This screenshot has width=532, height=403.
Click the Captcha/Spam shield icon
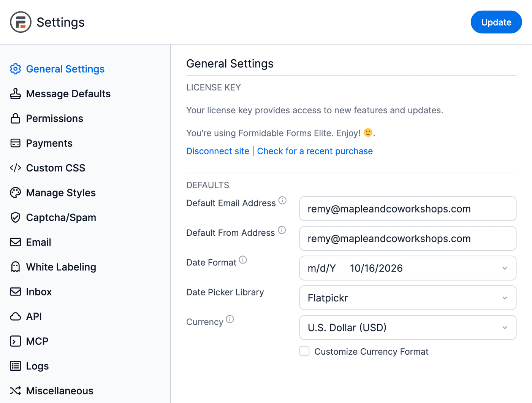(15, 217)
